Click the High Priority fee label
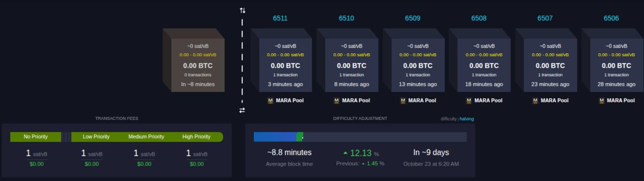This screenshot has height=181, width=644. (196, 137)
